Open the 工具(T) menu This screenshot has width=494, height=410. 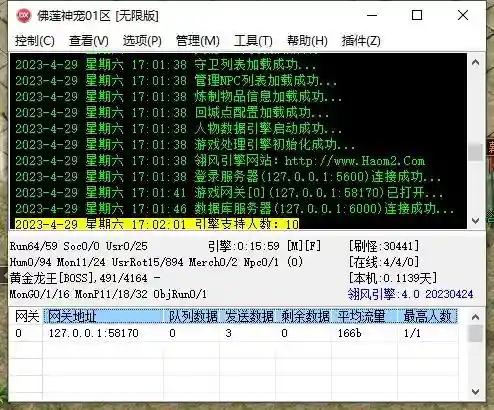coord(253,41)
